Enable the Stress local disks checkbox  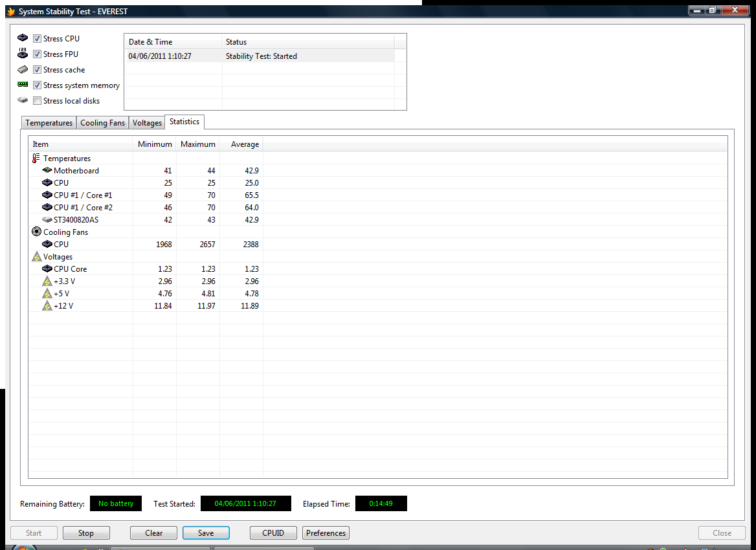tap(37, 101)
